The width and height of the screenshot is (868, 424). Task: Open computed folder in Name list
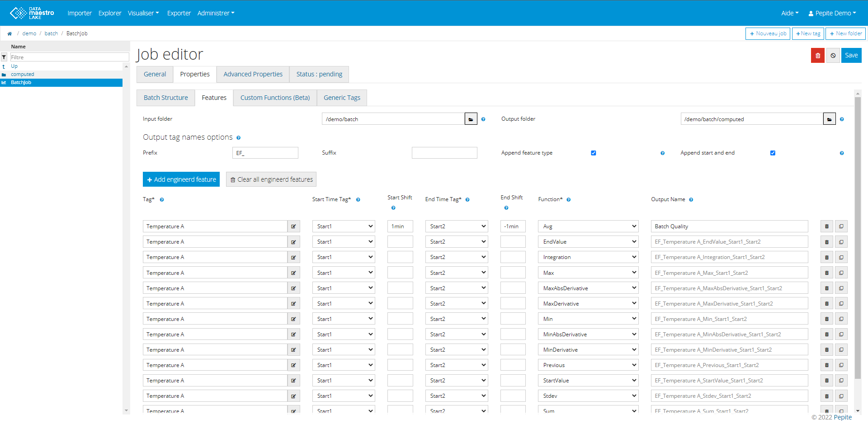click(23, 75)
